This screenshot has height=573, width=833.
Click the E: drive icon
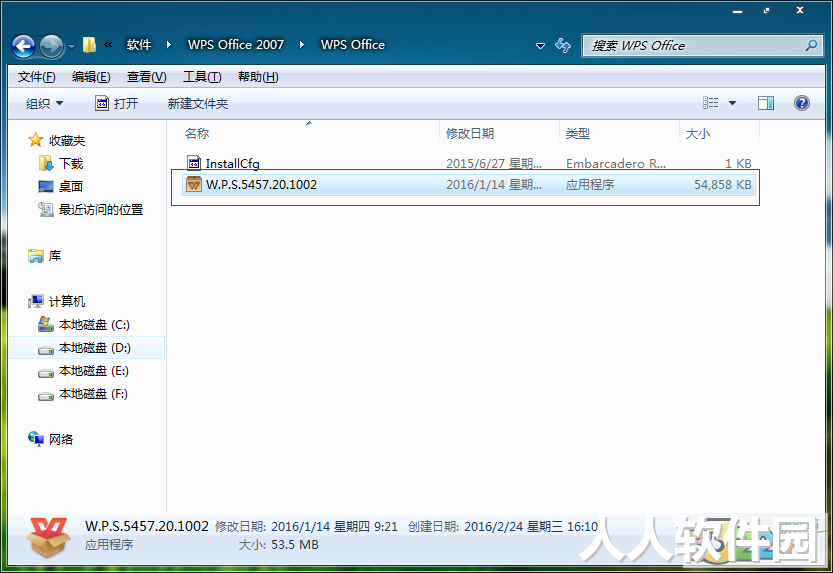click(x=46, y=373)
